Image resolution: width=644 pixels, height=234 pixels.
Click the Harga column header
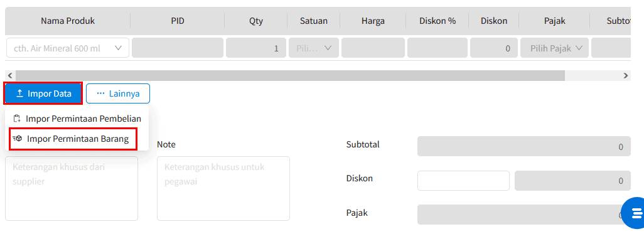[373, 21]
